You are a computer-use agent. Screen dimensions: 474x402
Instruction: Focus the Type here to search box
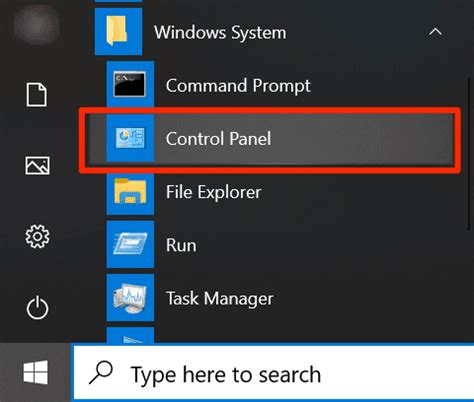coord(274,373)
